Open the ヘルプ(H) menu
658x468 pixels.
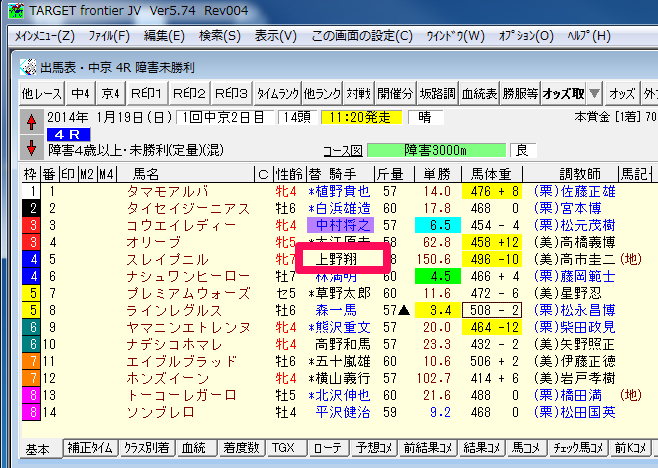coord(589,36)
